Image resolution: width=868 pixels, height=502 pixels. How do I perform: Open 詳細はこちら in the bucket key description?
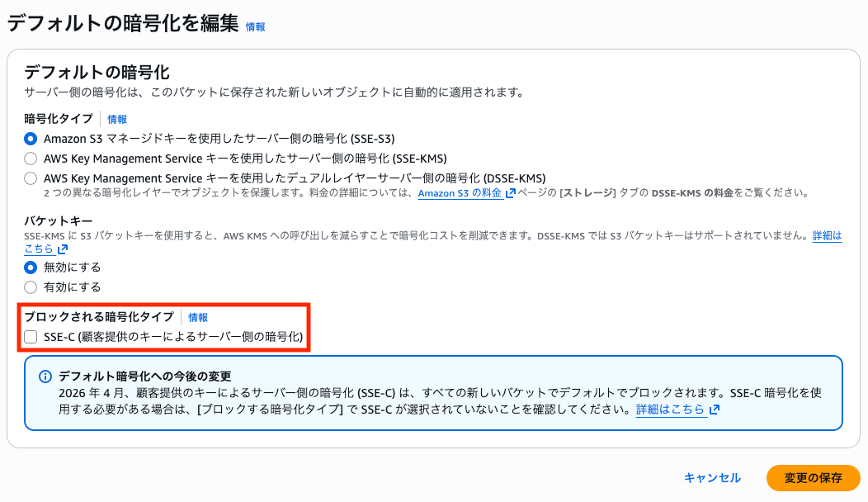(37, 249)
